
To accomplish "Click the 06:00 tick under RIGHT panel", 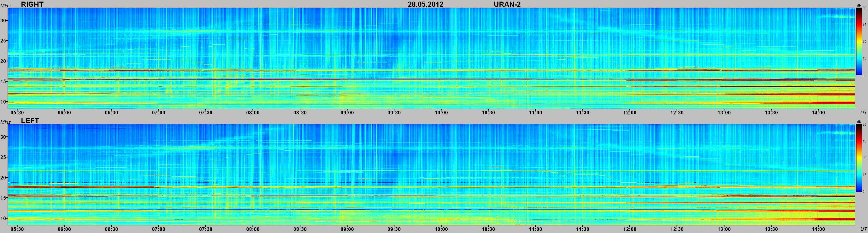I will [64, 113].
